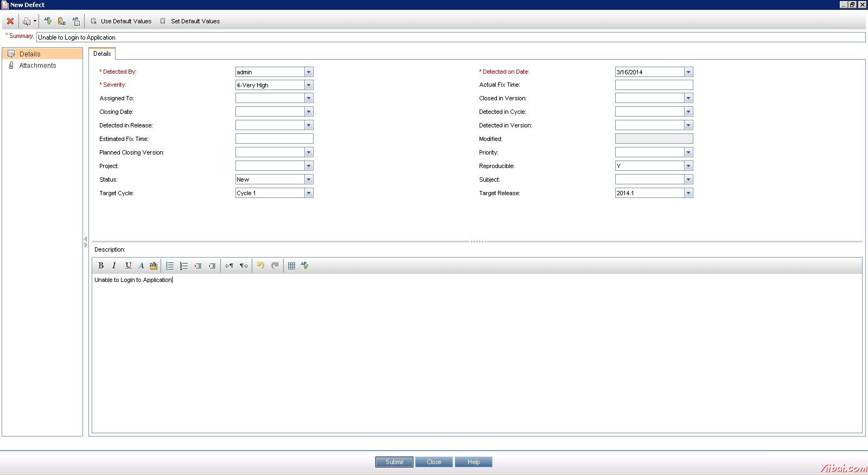Insert a bulleted list in the description
Viewport: 868px width, 475px height.
tap(170, 266)
